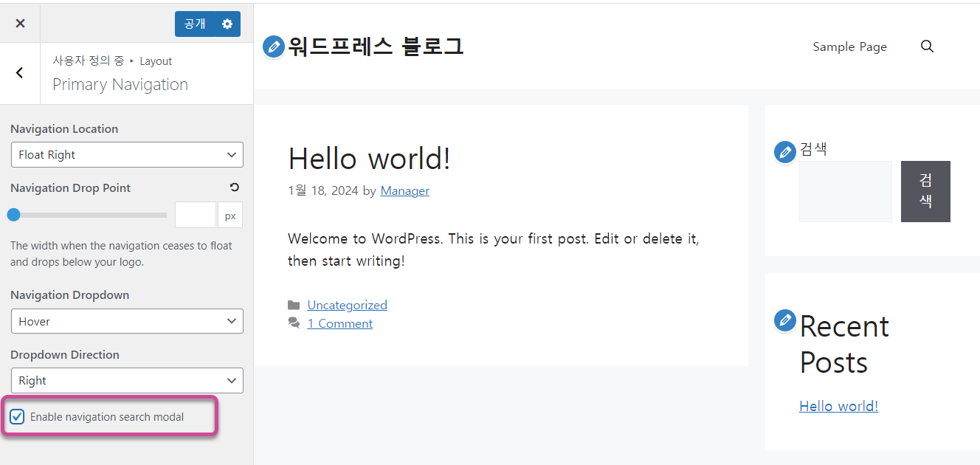Screen dimensions: 980x465
Task: Click the Navigation Drop Point slider handle
Action: pyautogui.click(x=13, y=215)
